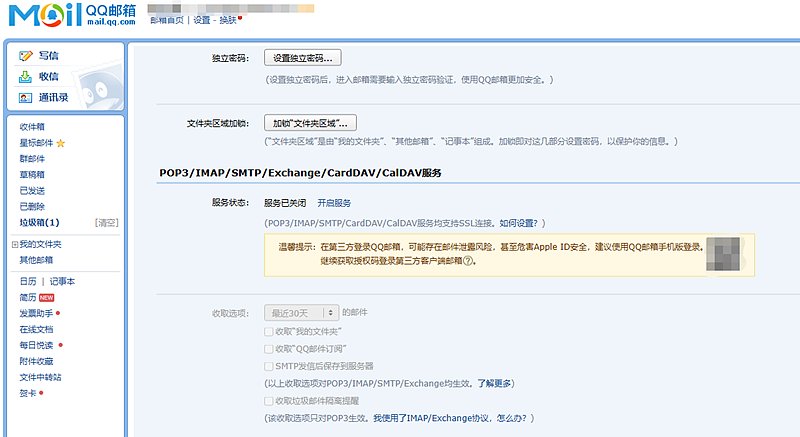Open 收件箱 in the sidebar
Image resolution: width=800 pixels, height=437 pixels.
click(32, 127)
